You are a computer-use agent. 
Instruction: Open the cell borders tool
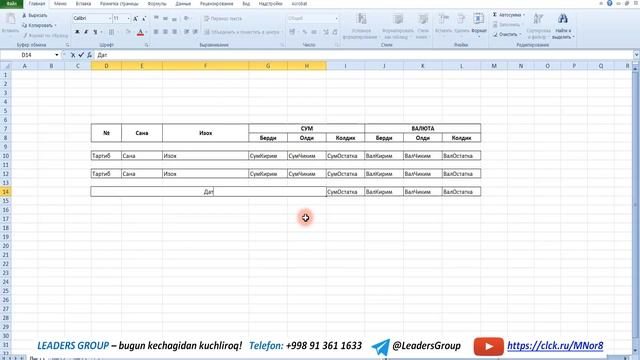pos(111,32)
